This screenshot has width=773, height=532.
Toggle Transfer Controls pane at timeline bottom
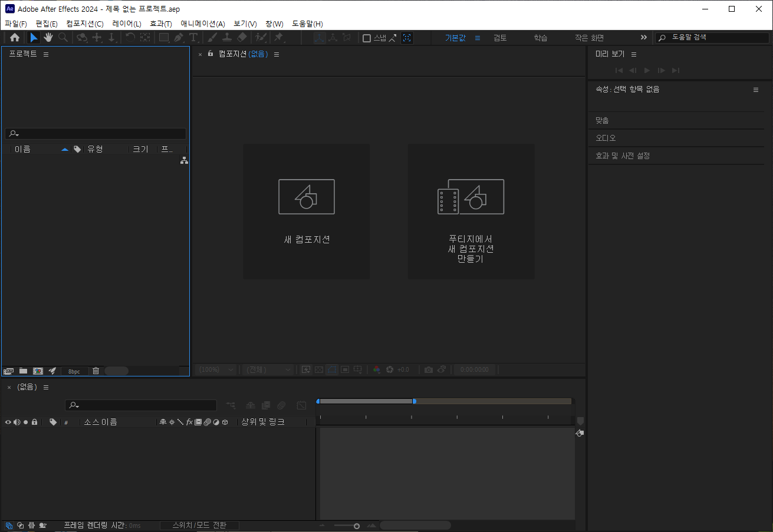click(x=20, y=526)
